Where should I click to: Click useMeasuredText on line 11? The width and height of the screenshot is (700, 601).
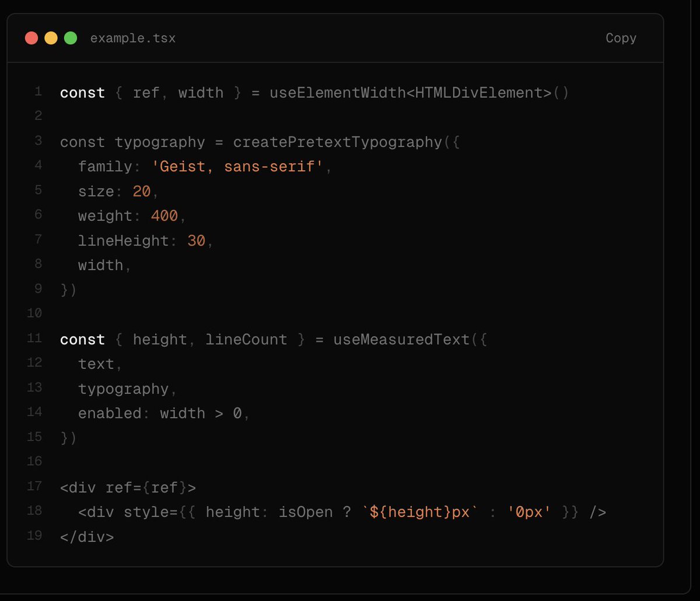pyautogui.click(x=401, y=339)
